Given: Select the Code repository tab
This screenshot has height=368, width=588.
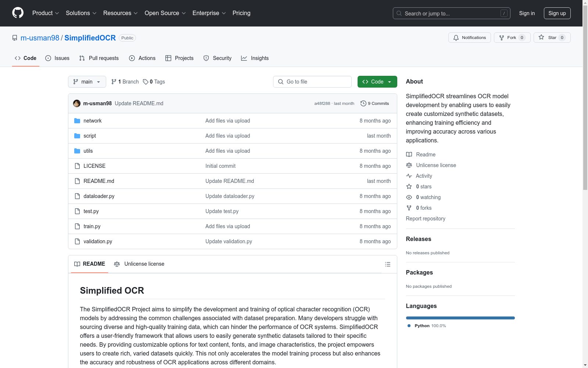Looking at the screenshot, I should (26, 58).
